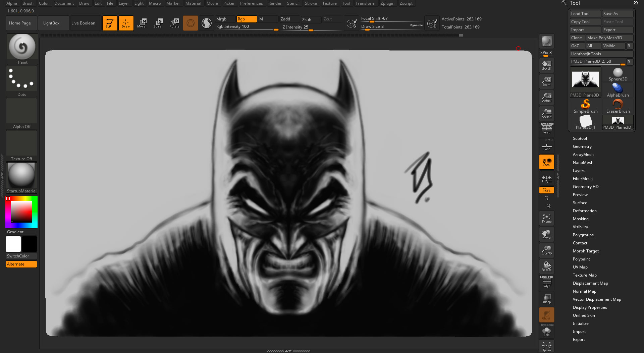This screenshot has height=353, width=644.
Task: Toggle the Floor grid button
Action: pyautogui.click(x=546, y=146)
